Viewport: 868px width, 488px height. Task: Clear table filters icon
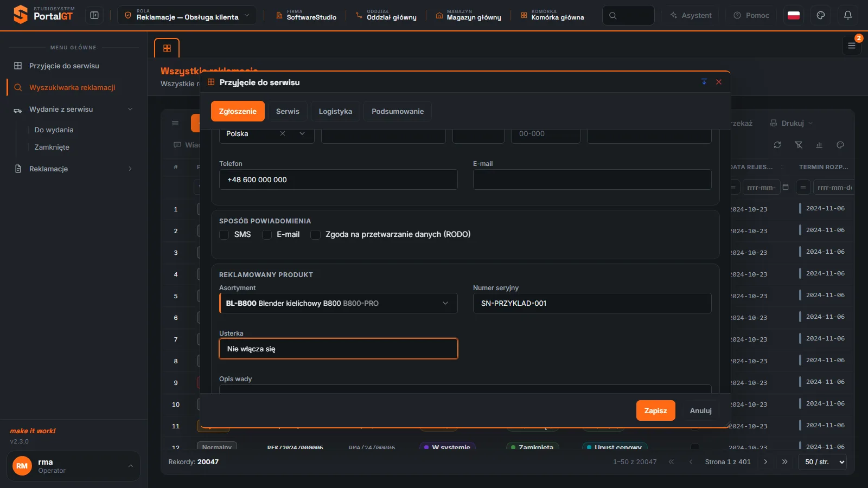click(x=799, y=145)
